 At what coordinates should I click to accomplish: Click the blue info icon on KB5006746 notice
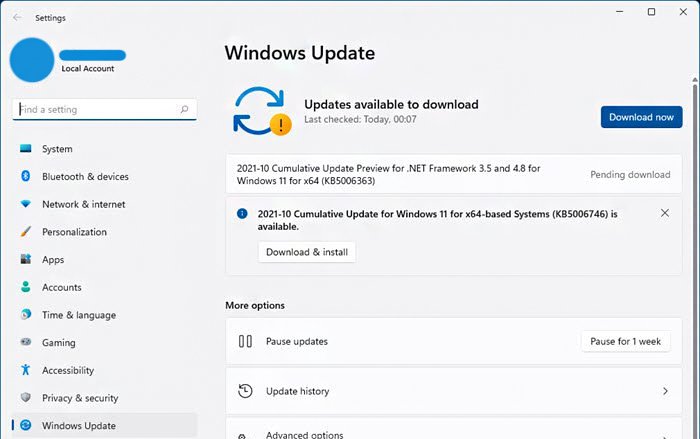242,213
